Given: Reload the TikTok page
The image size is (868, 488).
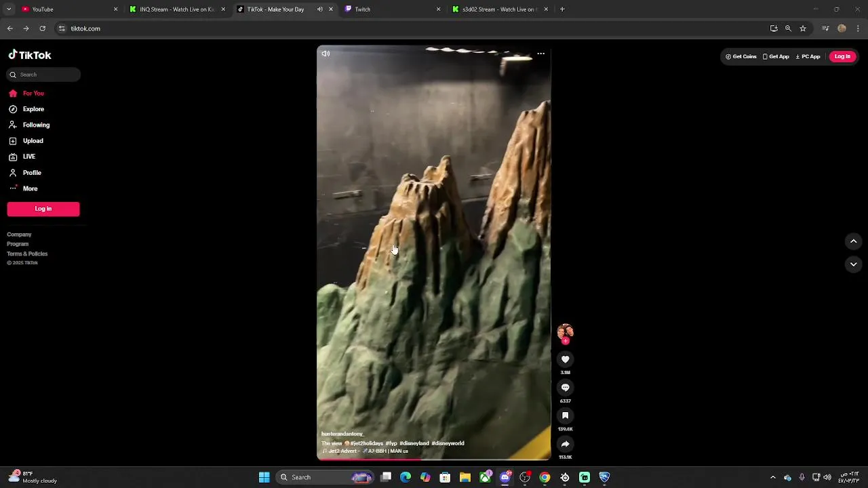Looking at the screenshot, I should [x=42, y=28].
